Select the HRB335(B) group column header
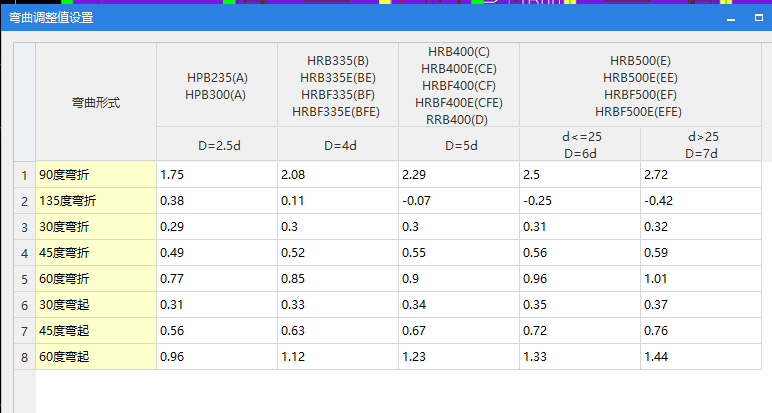Screen dimensions: 772x413 pyautogui.click(x=338, y=85)
